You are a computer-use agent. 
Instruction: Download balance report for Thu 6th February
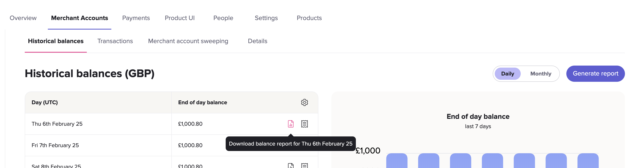(291, 124)
